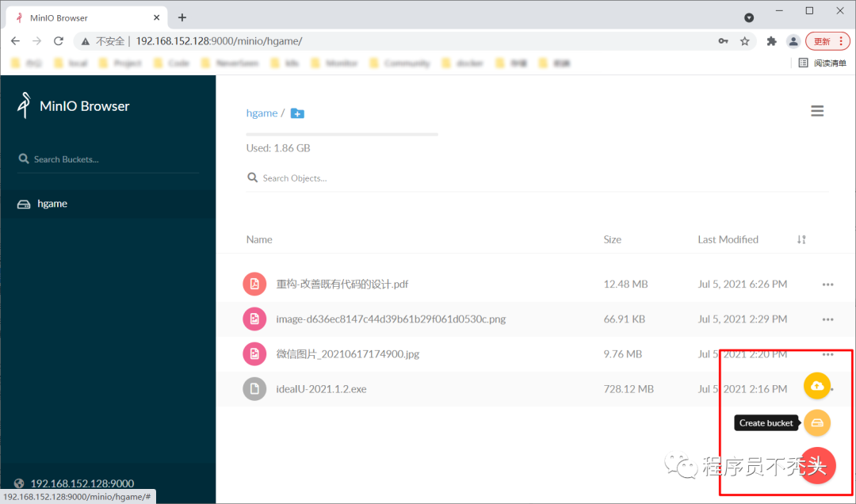The width and height of the screenshot is (856, 504).
Task: Close the MinIO Browser tab
Action: pos(157,17)
